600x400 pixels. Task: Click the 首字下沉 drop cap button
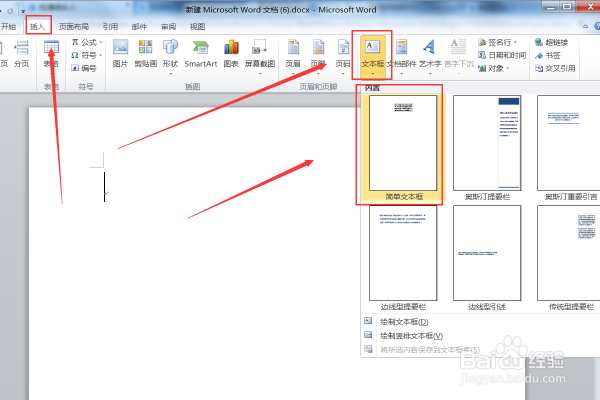click(459, 56)
